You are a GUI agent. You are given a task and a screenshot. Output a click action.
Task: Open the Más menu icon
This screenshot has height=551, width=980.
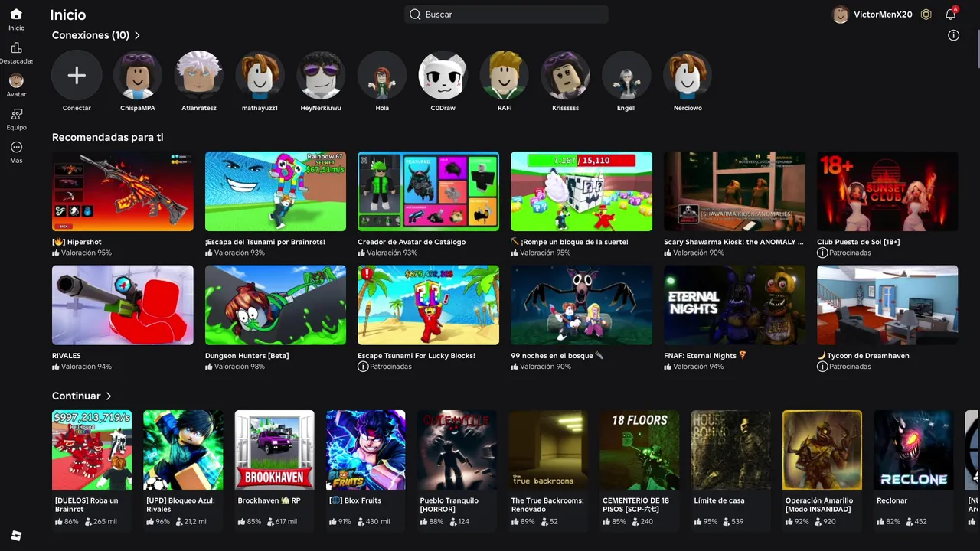pyautogui.click(x=16, y=147)
